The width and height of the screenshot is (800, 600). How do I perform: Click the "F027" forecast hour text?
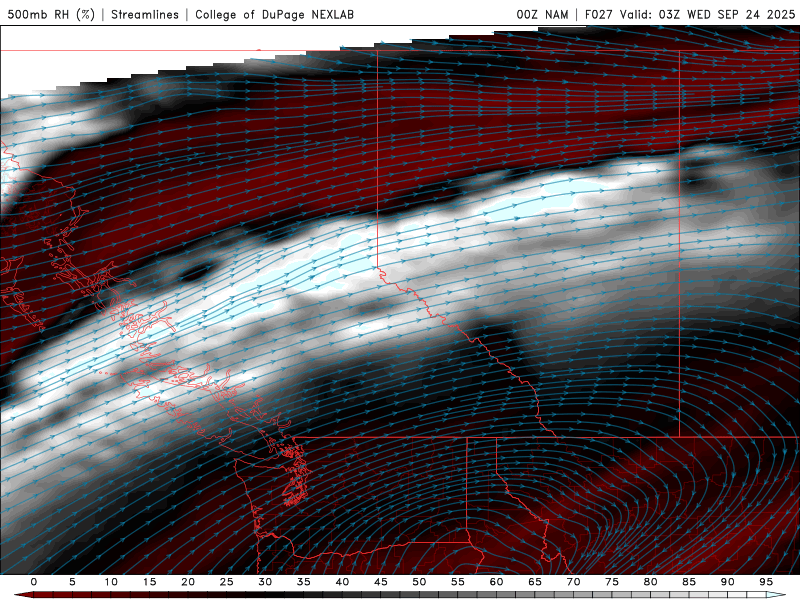pyautogui.click(x=599, y=14)
